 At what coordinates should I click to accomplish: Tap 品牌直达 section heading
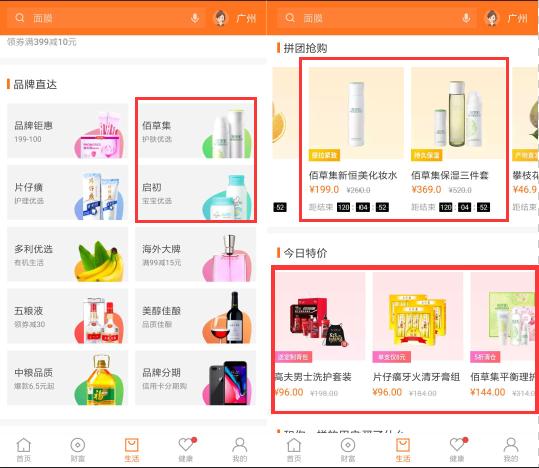pos(35,84)
